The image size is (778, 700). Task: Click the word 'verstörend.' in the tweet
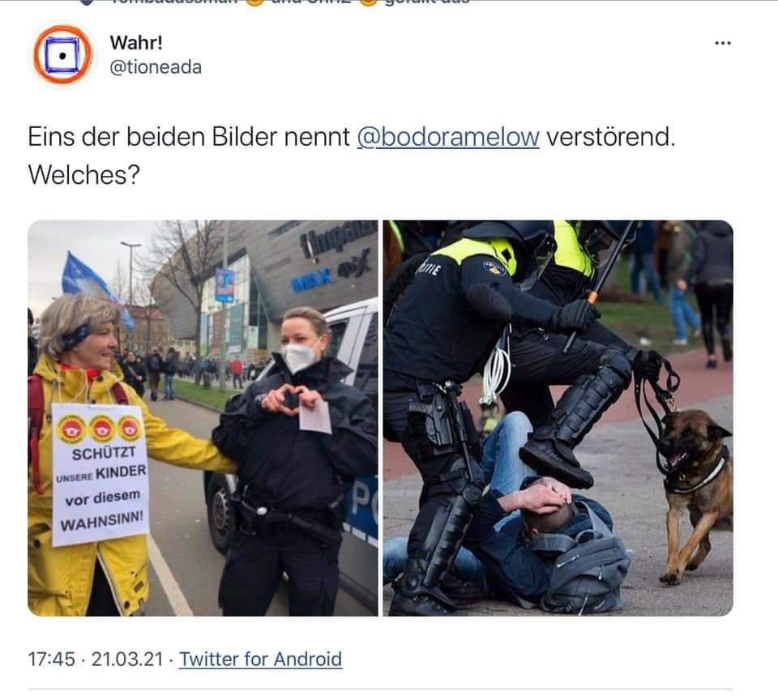(x=611, y=137)
